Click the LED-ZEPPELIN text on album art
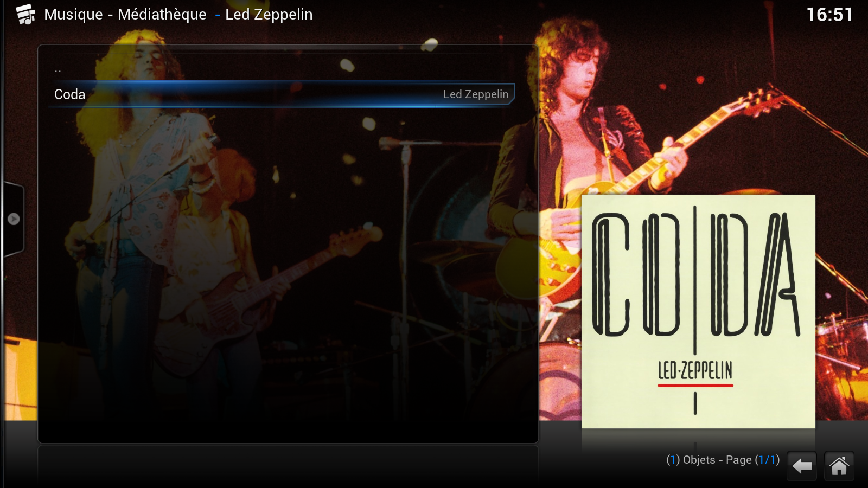868x488 pixels. [x=695, y=371]
